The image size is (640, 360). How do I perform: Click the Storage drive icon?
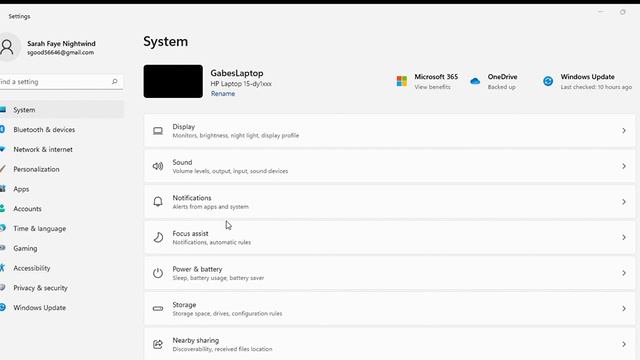tap(158, 309)
